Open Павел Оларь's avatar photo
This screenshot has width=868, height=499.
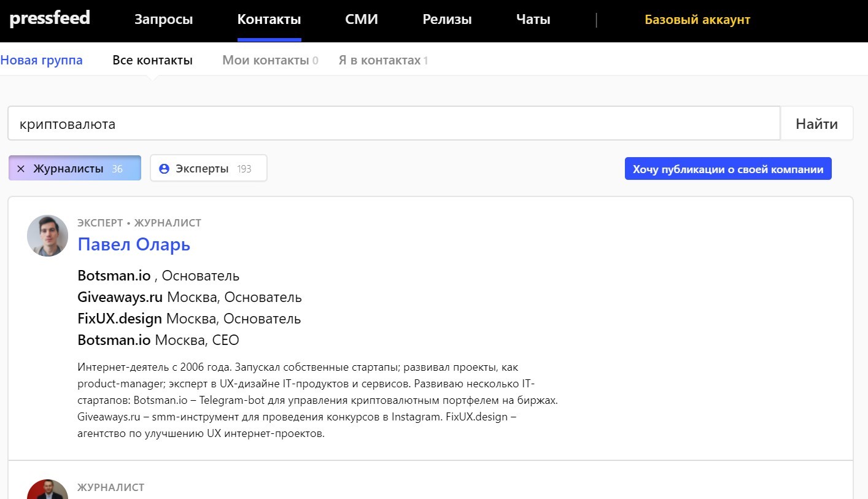point(48,236)
